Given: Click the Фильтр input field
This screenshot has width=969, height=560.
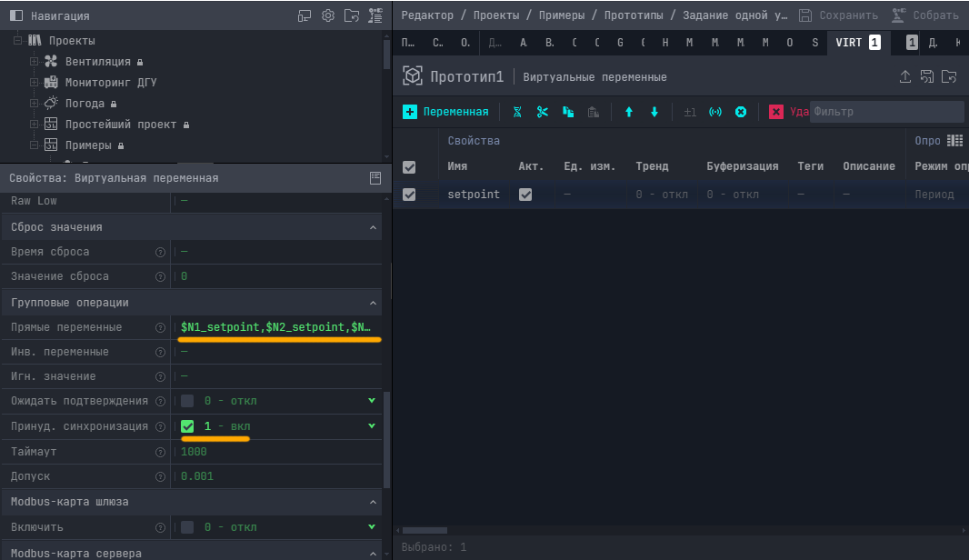Looking at the screenshot, I should click(886, 112).
